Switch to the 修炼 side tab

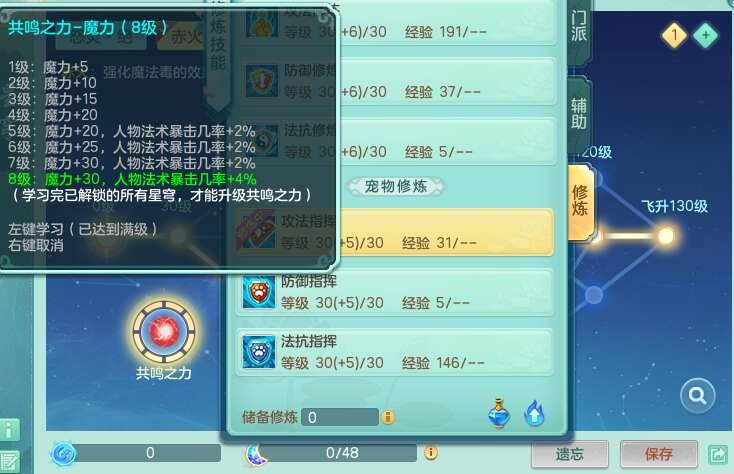[x=580, y=201]
